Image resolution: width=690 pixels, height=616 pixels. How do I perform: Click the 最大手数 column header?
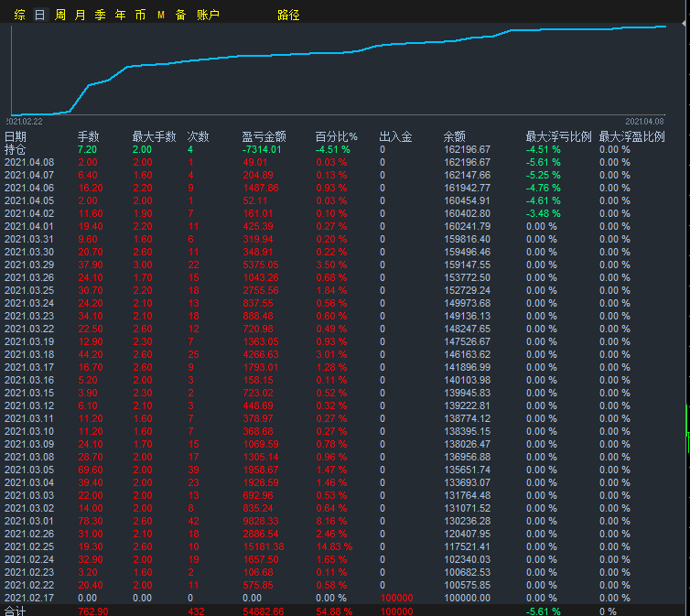click(x=154, y=136)
